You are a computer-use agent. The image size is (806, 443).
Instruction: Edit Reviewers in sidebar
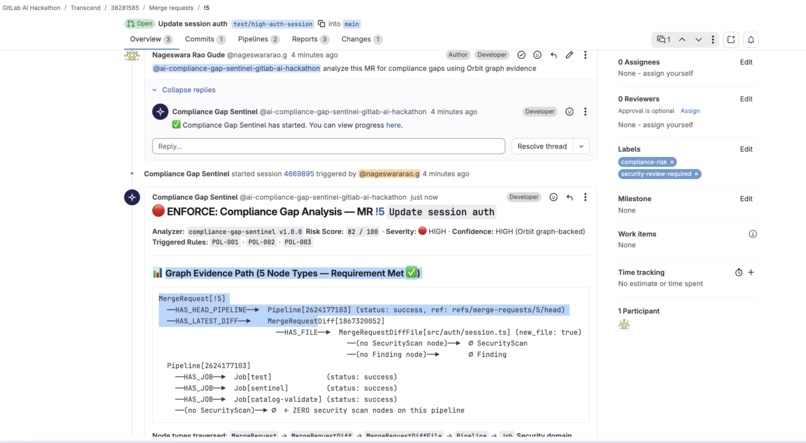click(746, 99)
